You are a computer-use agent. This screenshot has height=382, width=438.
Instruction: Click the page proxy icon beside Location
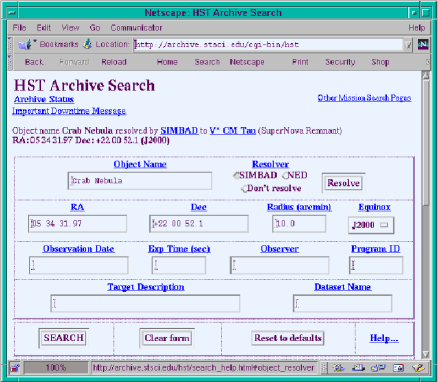[x=88, y=44]
